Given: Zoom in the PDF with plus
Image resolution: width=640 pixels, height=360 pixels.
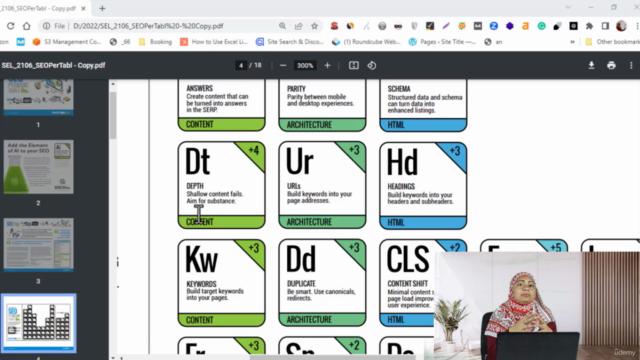Looking at the screenshot, I should 327,65.
